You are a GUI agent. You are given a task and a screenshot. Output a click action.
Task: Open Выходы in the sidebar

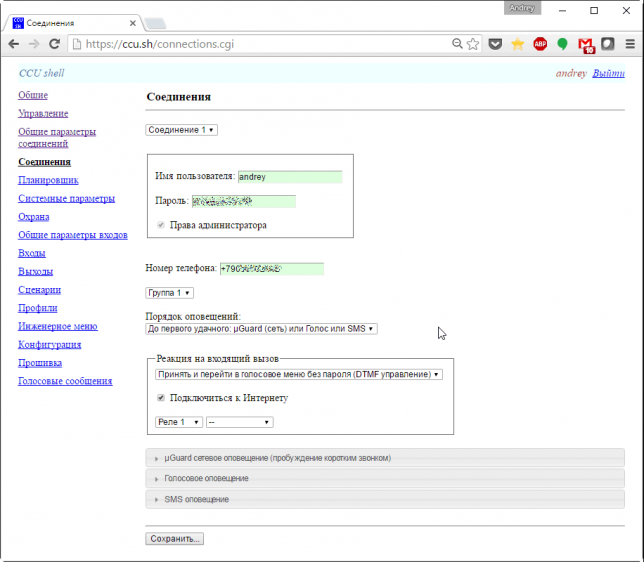tap(35, 272)
